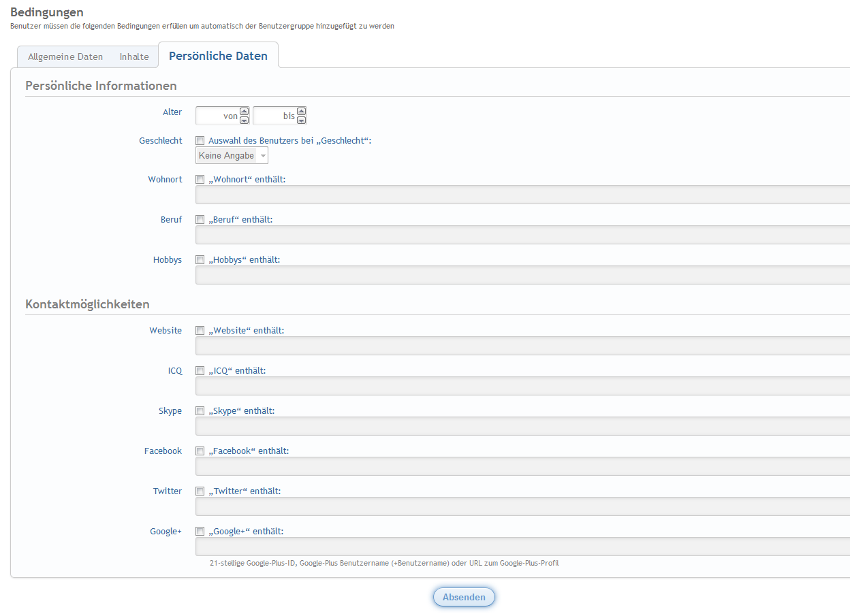Activate the "ICQ enthält" checkbox
This screenshot has width=850, height=616.
[200, 371]
